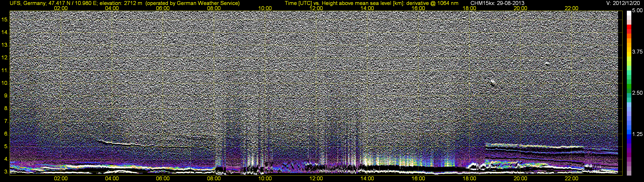Click the height axis label '10.'
Viewport: 644px width, 182px height.
[x=5, y=83]
